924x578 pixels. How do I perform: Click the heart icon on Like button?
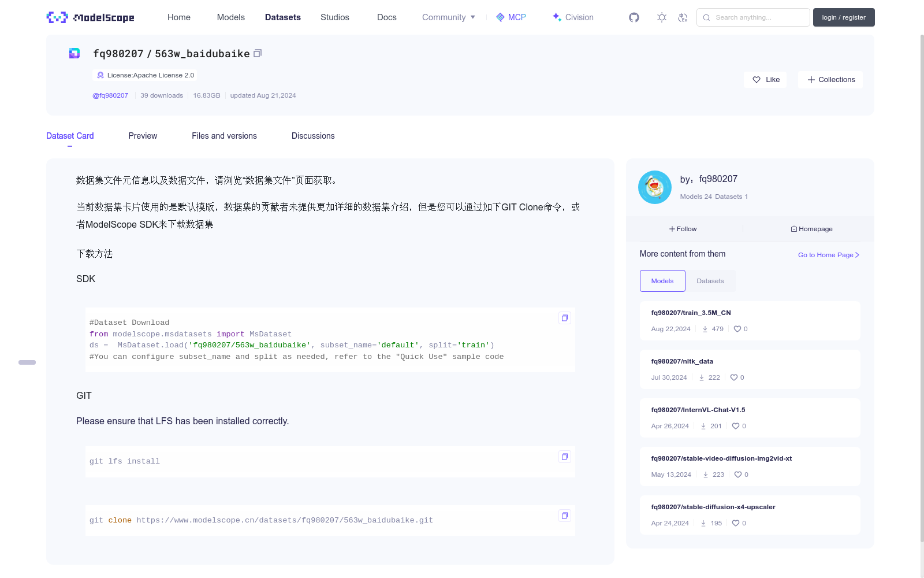[757, 80]
